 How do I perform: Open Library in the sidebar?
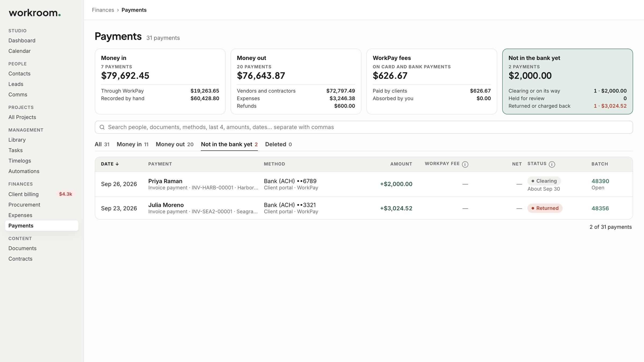(x=17, y=140)
